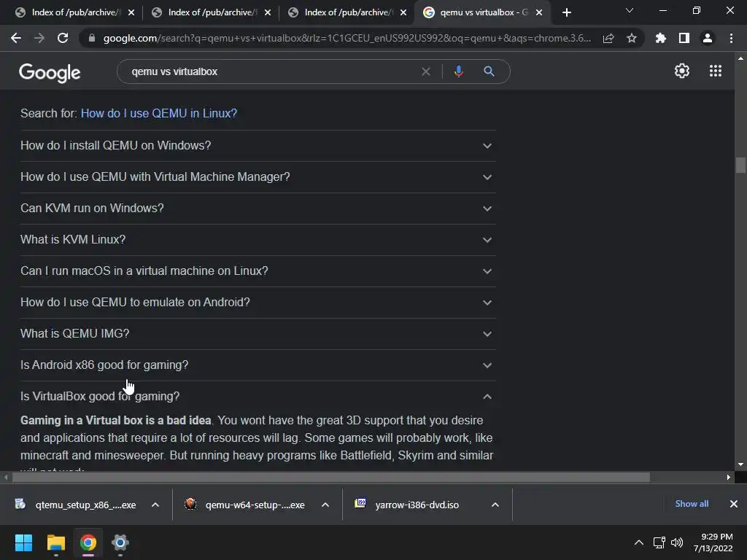Open options for yarrow-i386-dvd.iso download

[x=495, y=505]
